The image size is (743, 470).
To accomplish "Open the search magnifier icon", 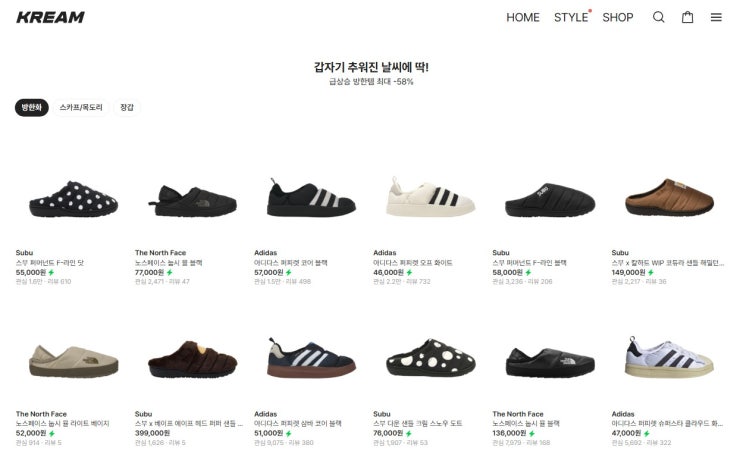I will (x=658, y=18).
